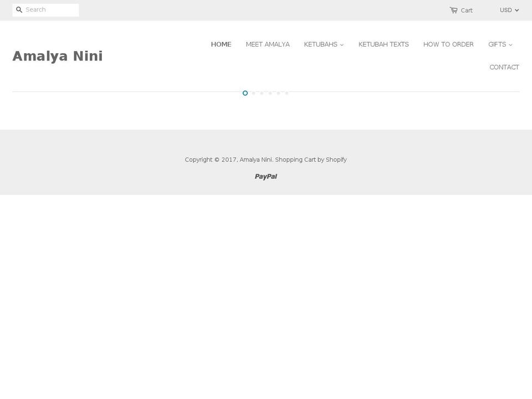Select the HOME menu item
532x399 pixels.
tap(221, 44)
